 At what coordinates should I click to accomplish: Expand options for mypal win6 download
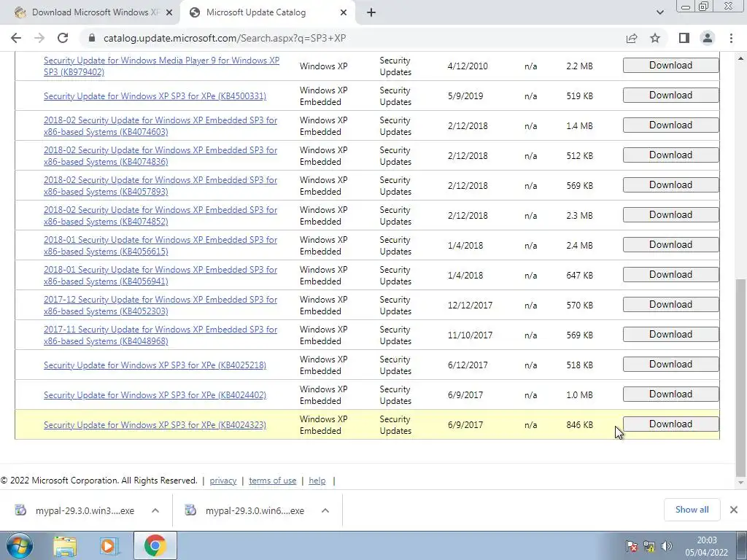coord(325,510)
